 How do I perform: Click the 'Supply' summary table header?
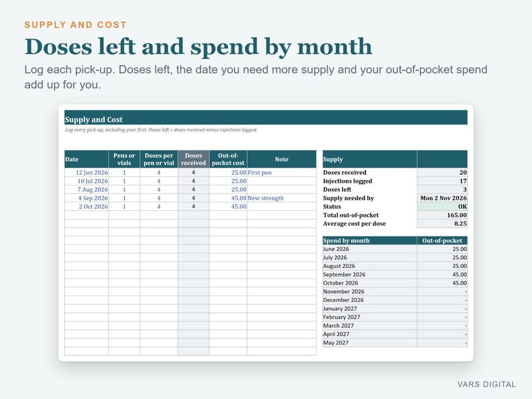pos(370,159)
